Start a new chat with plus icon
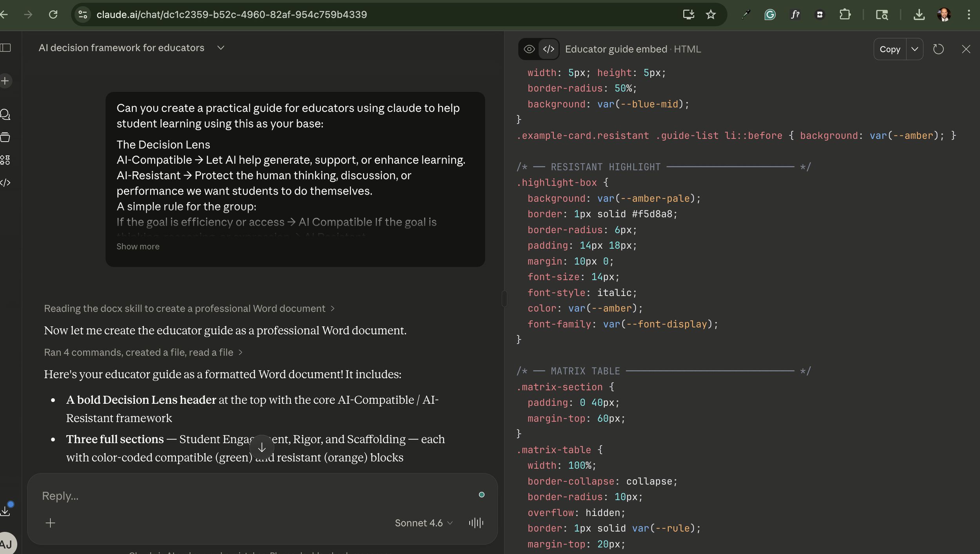The image size is (980, 554). [5, 81]
